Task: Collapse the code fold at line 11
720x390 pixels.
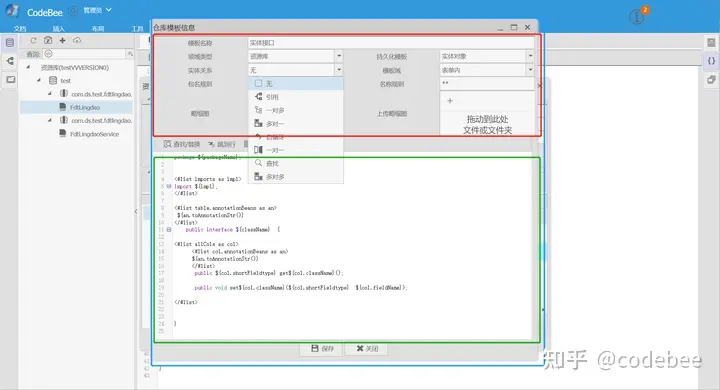Action: pos(169,229)
